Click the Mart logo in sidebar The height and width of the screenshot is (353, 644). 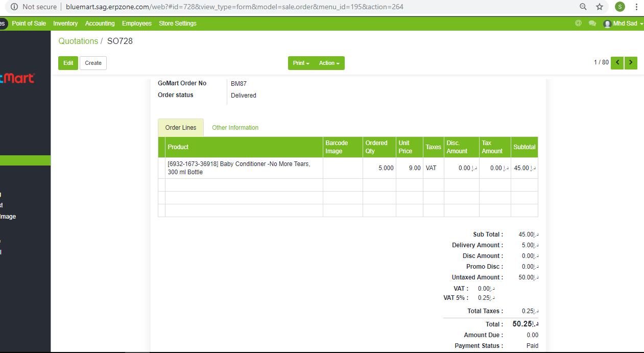pos(17,78)
